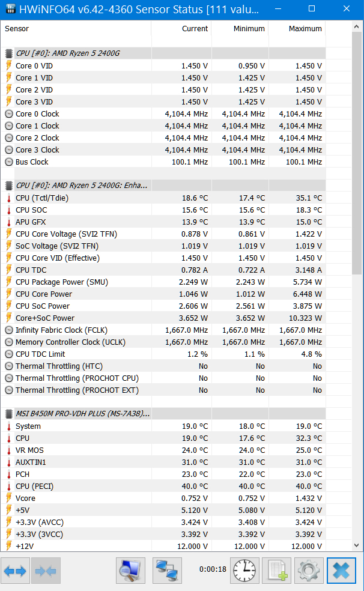Click the blue X close sensors button
364x591 pixels.
(341, 571)
